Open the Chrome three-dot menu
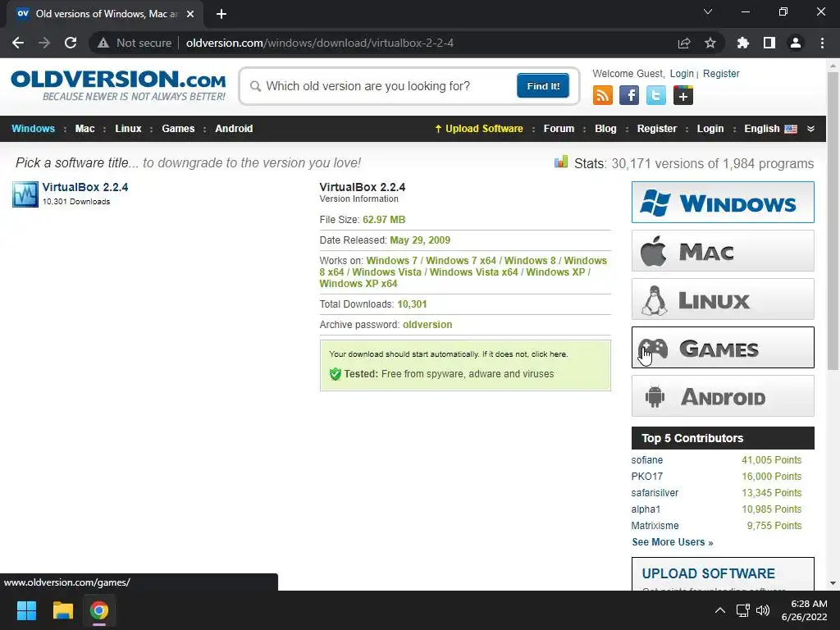The width and height of the screenshot is (840, 630). 822,43
